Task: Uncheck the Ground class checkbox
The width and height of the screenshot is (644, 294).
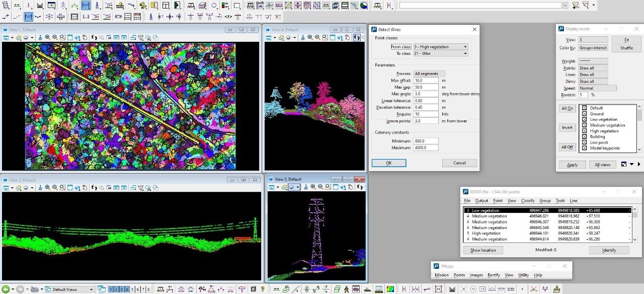Action: (584, 114)
